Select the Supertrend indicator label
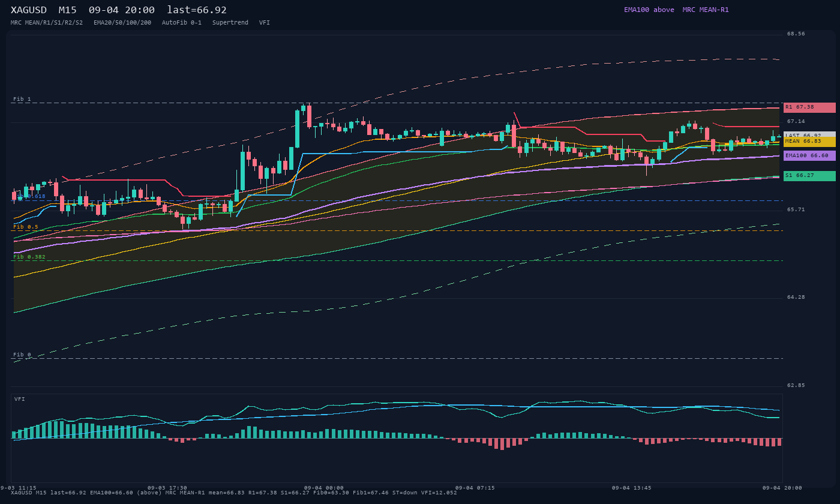The width and height of the screenshot is (840, 504). pyautogui.click(x=230, y=23)
